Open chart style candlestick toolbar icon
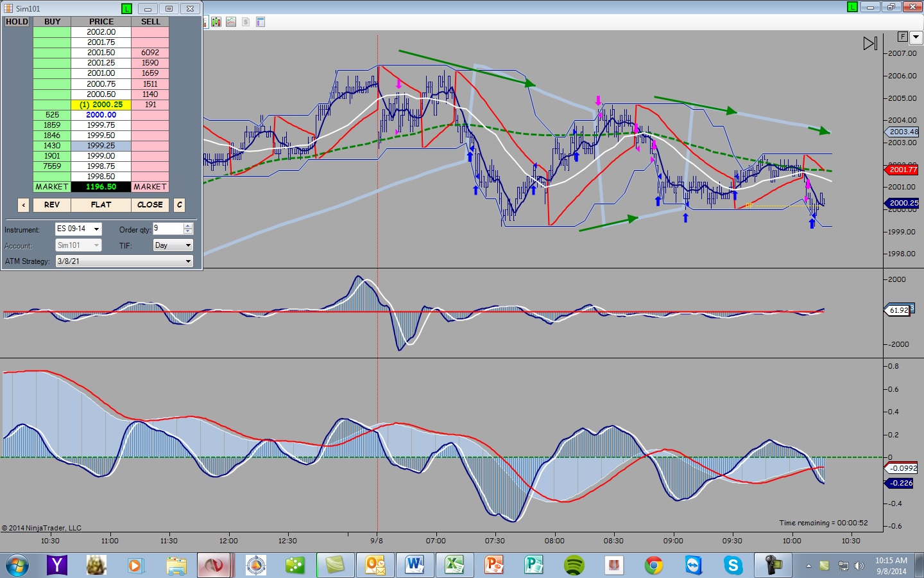Viewport: 924px width, 578px height. (x=216, y=22)
